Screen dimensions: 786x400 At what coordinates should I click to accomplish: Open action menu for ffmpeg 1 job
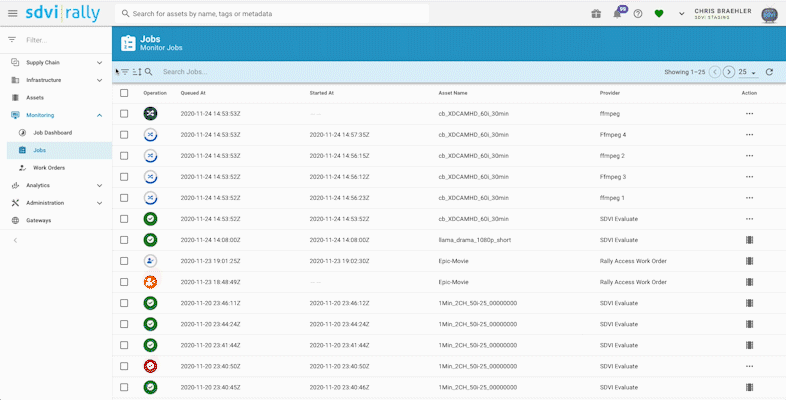coord(749,197)
